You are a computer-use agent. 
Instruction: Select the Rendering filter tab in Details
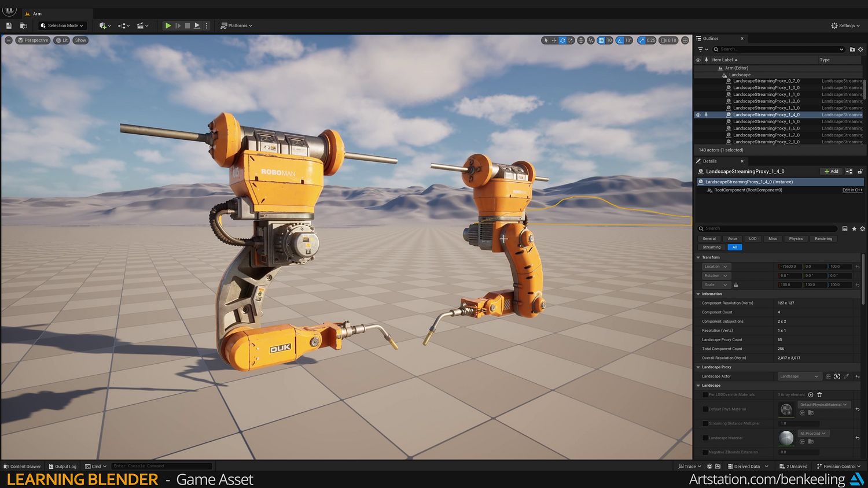823,239
